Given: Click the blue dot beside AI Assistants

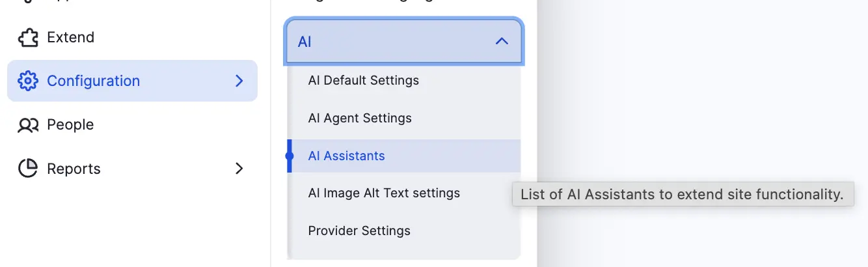Looking at the screenshot, I should 290,156.
